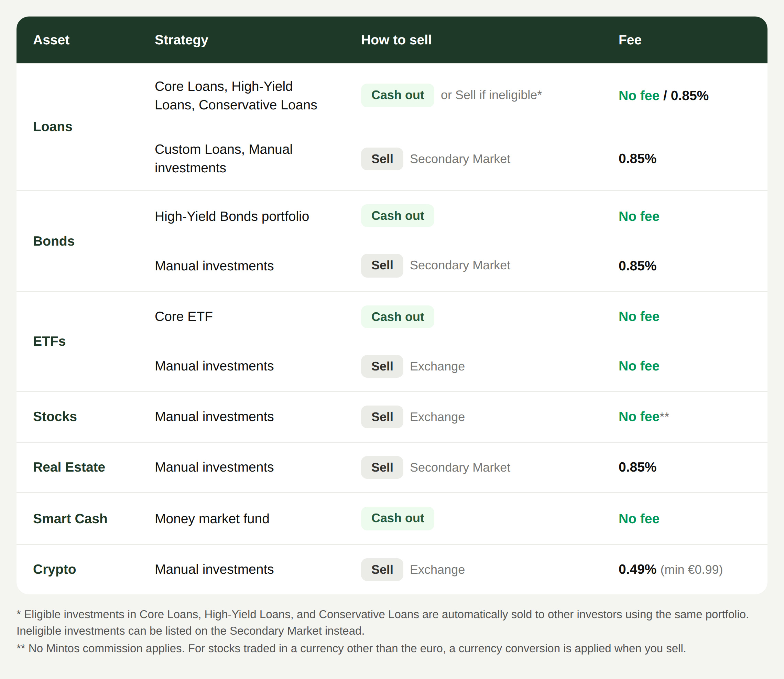Click 'Core Loans, High-Yield Loans, Conservative Loans' strategy

236,96
